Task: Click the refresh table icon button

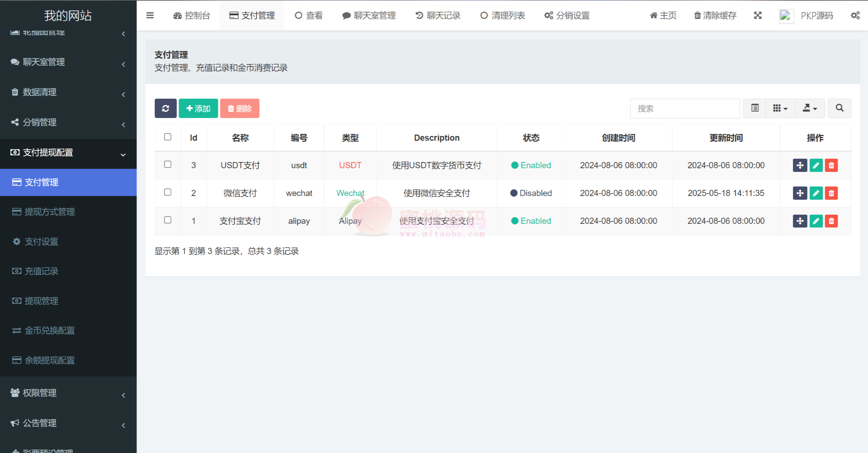Action: (x=166, y=109)
